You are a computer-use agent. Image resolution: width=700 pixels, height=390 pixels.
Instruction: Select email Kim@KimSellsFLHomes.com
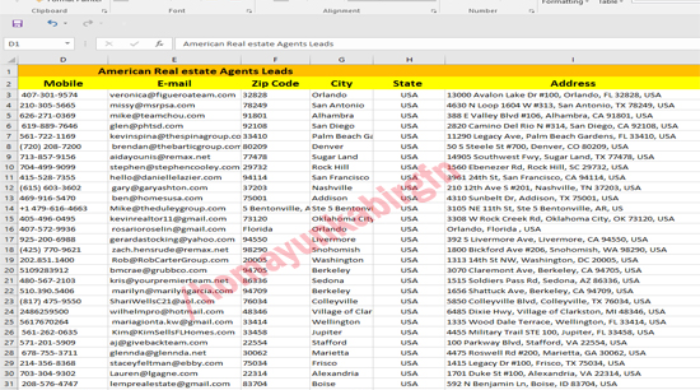point(174,332)
